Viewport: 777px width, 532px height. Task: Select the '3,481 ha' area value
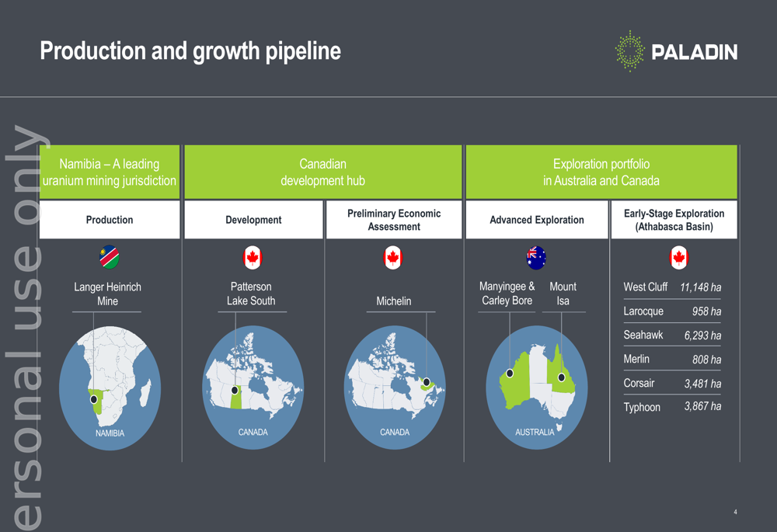pos(702,384)
